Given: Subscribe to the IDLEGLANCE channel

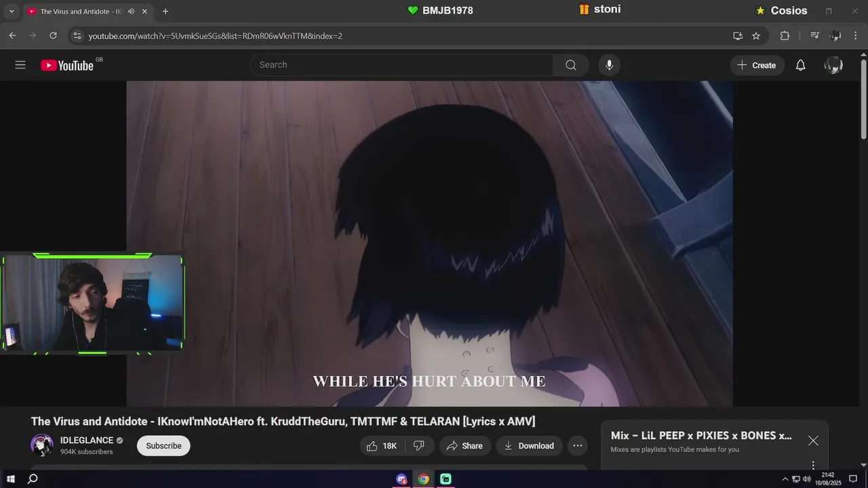Looking at the screenshot, I should (x=163, y=445).
